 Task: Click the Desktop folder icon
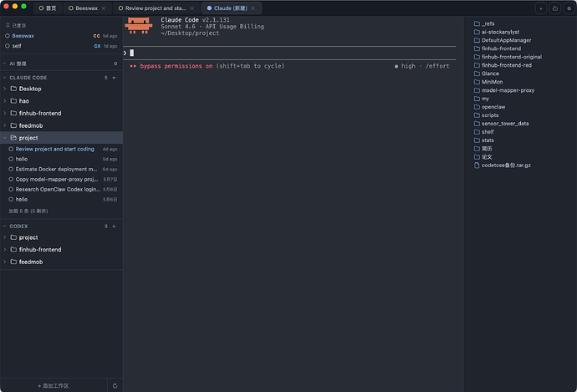pos(13,89)
